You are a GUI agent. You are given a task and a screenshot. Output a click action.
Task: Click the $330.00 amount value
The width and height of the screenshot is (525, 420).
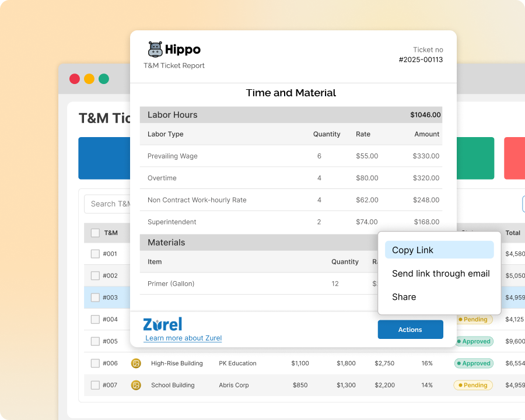[x=426, y=156]
